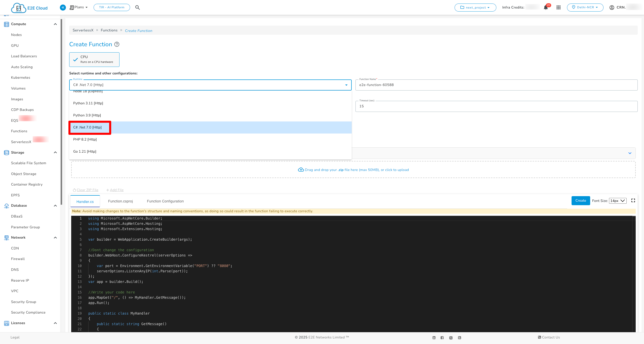Click the Compute section icon

(x=6, y=24)
